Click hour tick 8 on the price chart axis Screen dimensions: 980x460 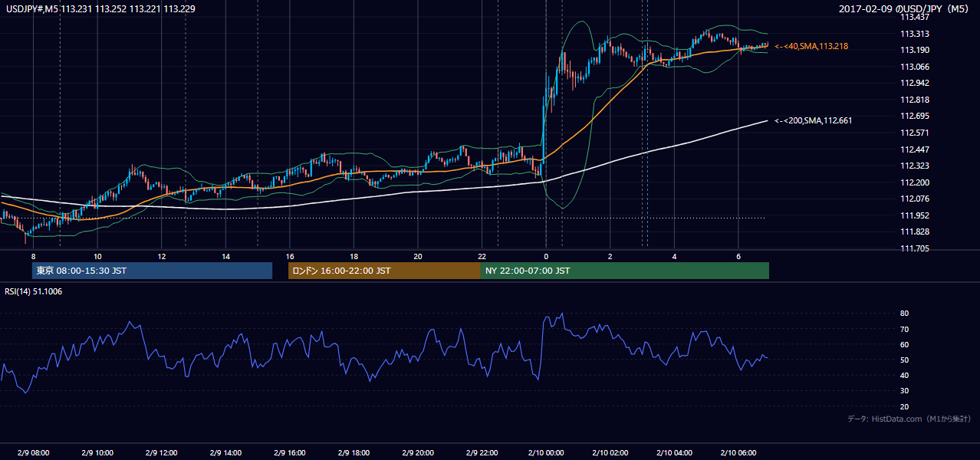tap(33, 256)
